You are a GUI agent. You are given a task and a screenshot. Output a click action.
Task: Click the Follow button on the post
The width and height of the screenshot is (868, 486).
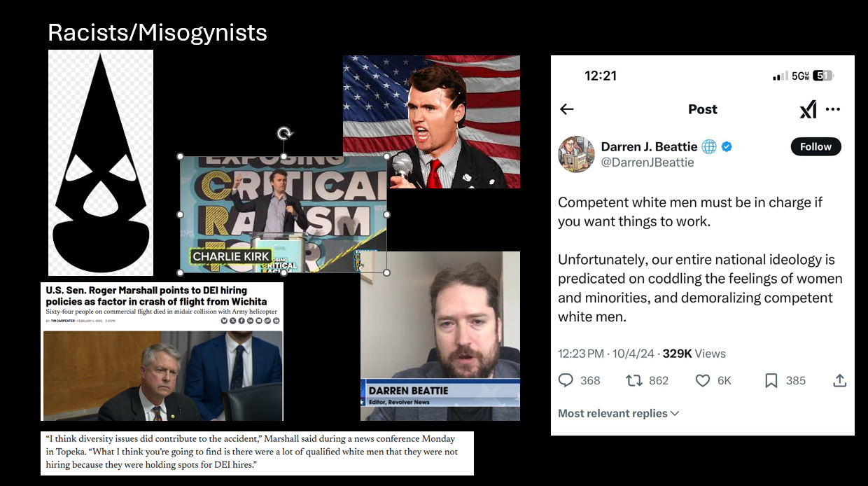tap(815, 146)
